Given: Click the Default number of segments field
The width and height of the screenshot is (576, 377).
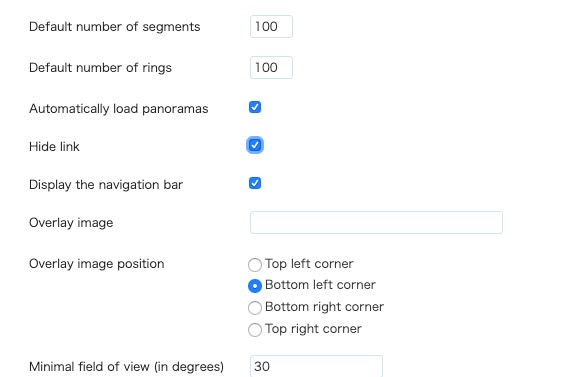Looking at the screenshot, I should pyautogui.click(x=271, y=26).
